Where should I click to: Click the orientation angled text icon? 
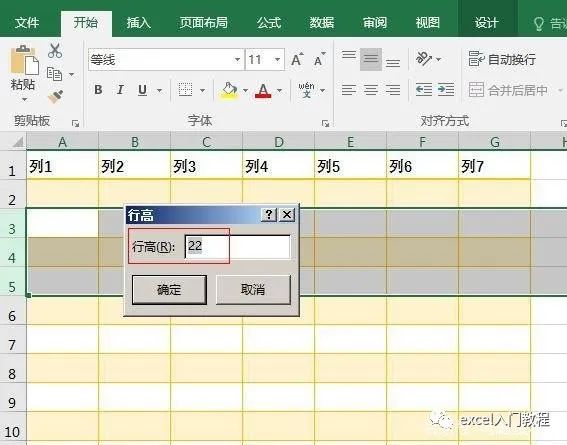click(424, 59)
